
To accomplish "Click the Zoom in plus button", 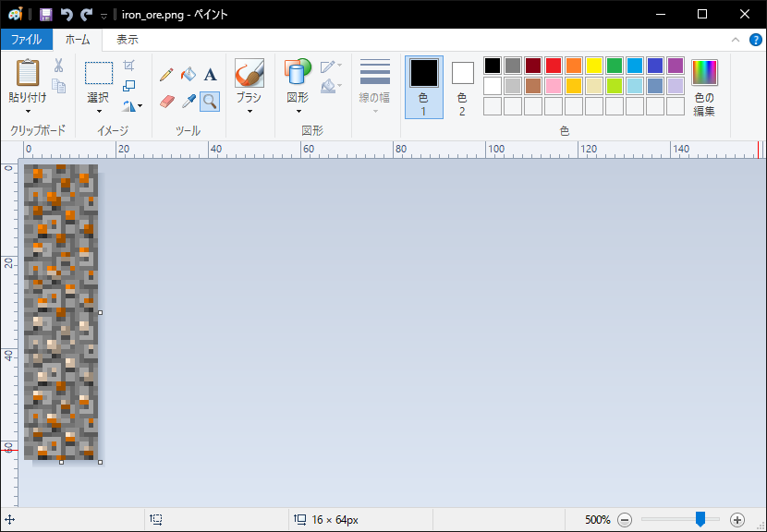I will 737,519.
